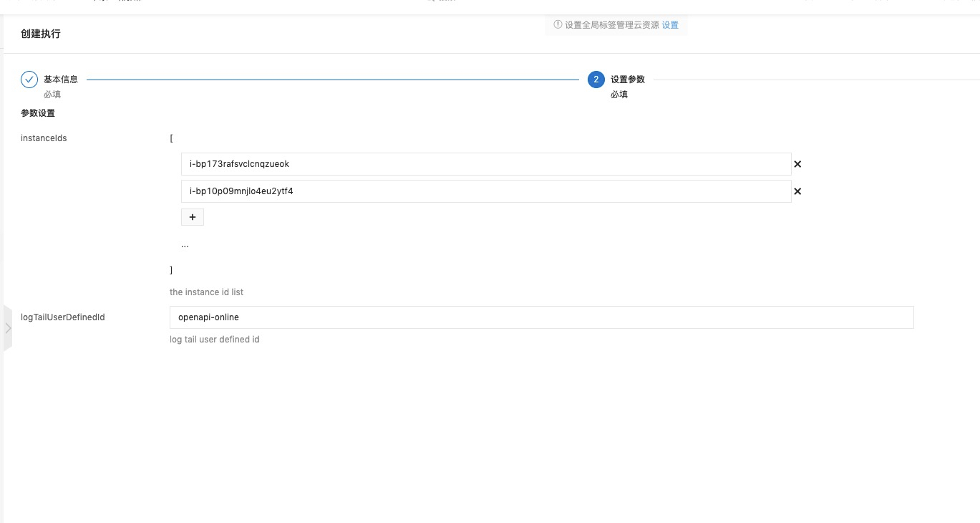
Task: Click the ellipsis below the plus button
Action: click(185, 246)
